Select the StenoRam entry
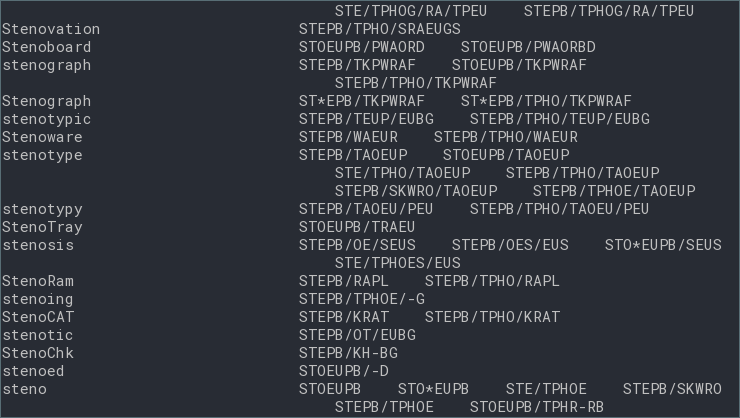Screen dimensions: 740x418 point(38,281)
